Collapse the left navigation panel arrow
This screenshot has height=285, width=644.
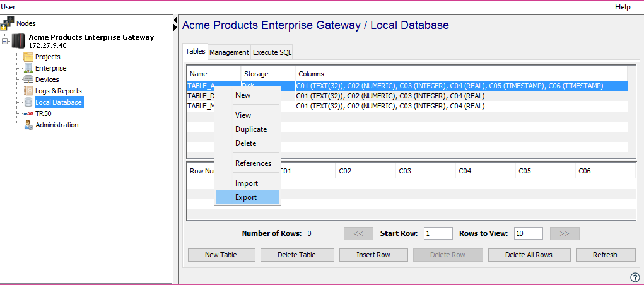175,21
